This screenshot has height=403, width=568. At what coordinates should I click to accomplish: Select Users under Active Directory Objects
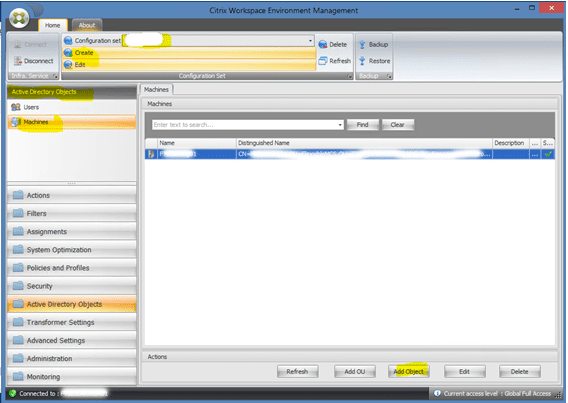tap(72, 107)
